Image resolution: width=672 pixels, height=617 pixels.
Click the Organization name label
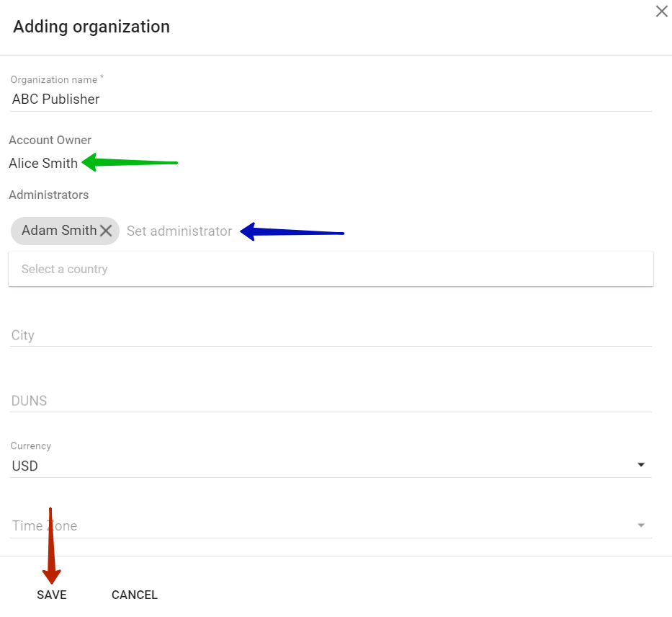tap(55, 79)
